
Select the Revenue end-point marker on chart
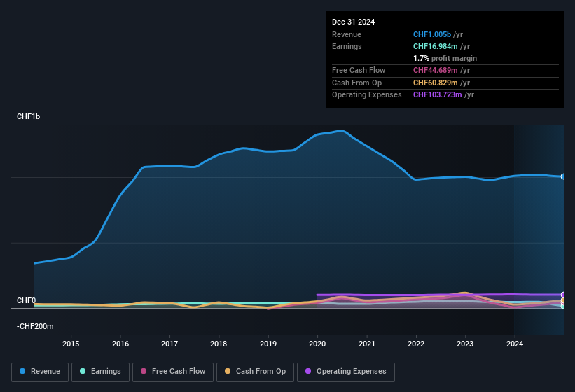[x=563, y=176]
